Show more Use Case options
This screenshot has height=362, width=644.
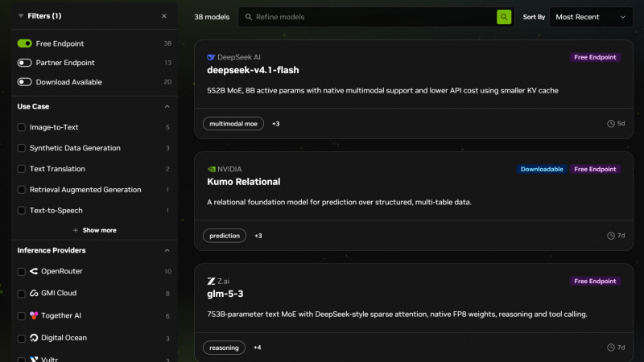click(94, 230)
